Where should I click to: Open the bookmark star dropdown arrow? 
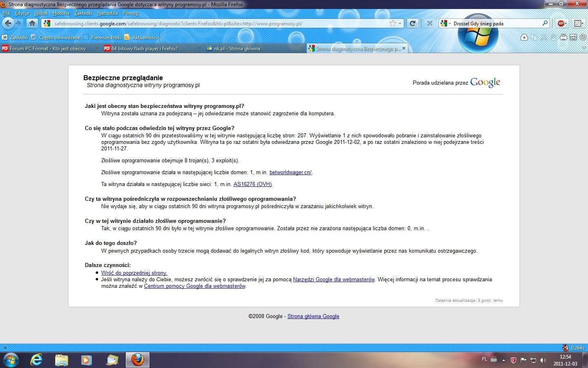click(400, 23)
